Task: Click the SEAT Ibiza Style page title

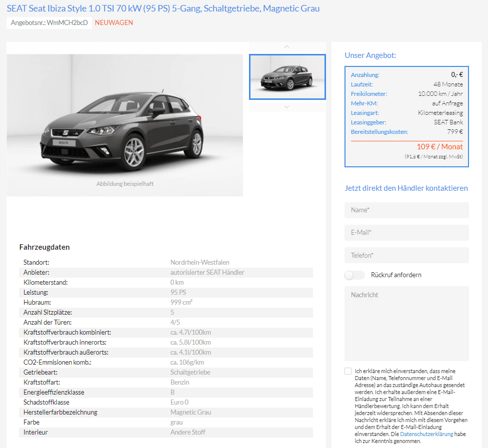Action: point(163,8)
